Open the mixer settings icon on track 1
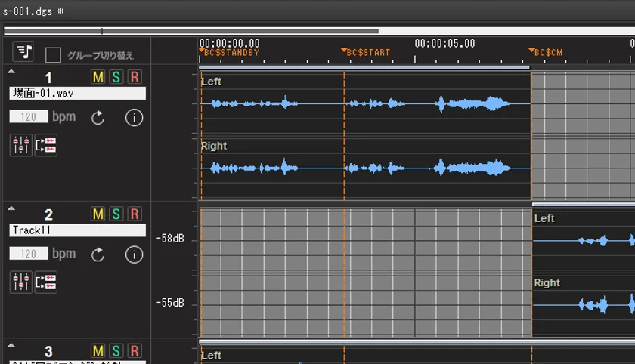 (20, 145)
